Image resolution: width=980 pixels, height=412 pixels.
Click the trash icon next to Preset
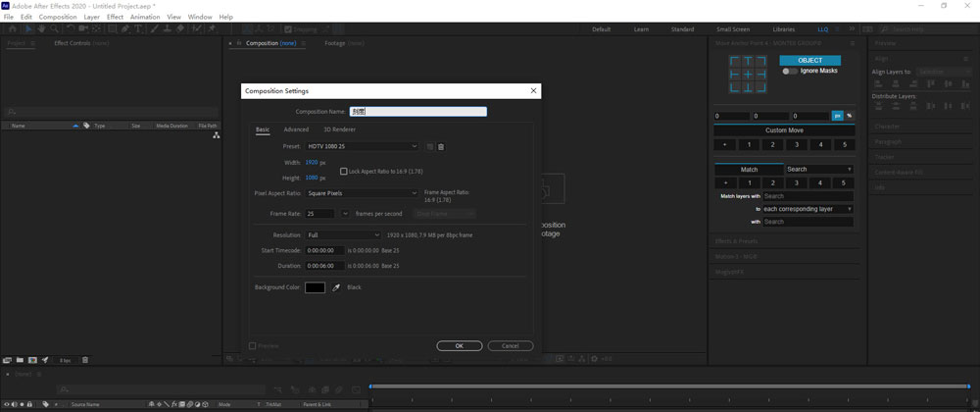(441, 146)
